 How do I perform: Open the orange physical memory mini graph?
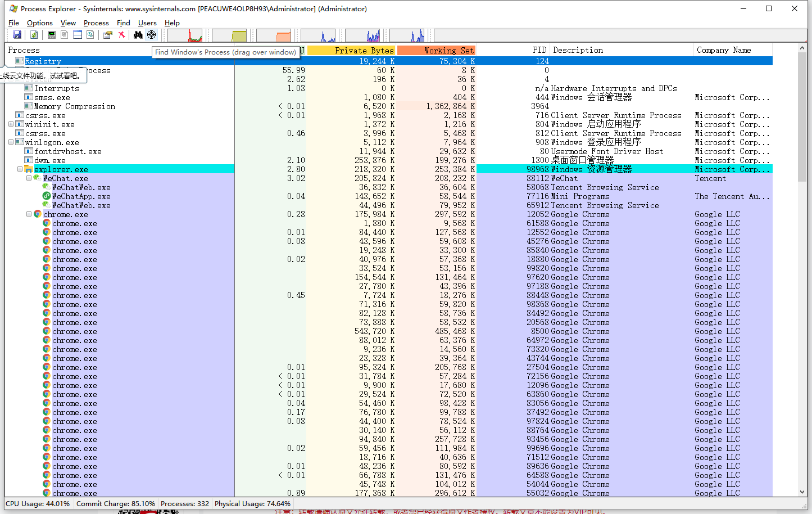pos(274,35)
